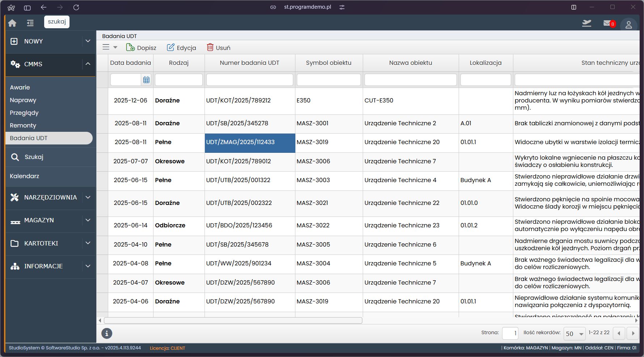
Task: Open the records-per-page dropdown
Action: (574, 333)
